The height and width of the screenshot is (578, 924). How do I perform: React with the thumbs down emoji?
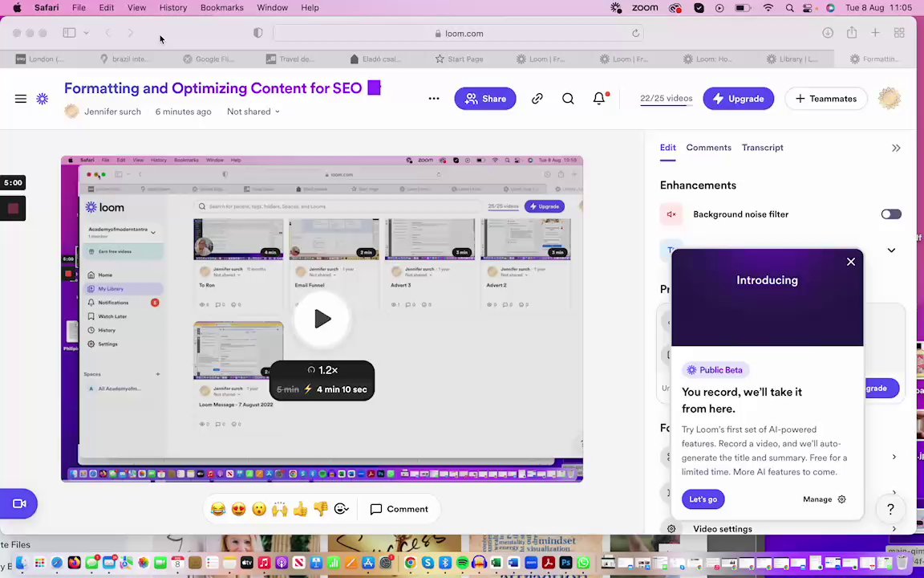(321, 509)
